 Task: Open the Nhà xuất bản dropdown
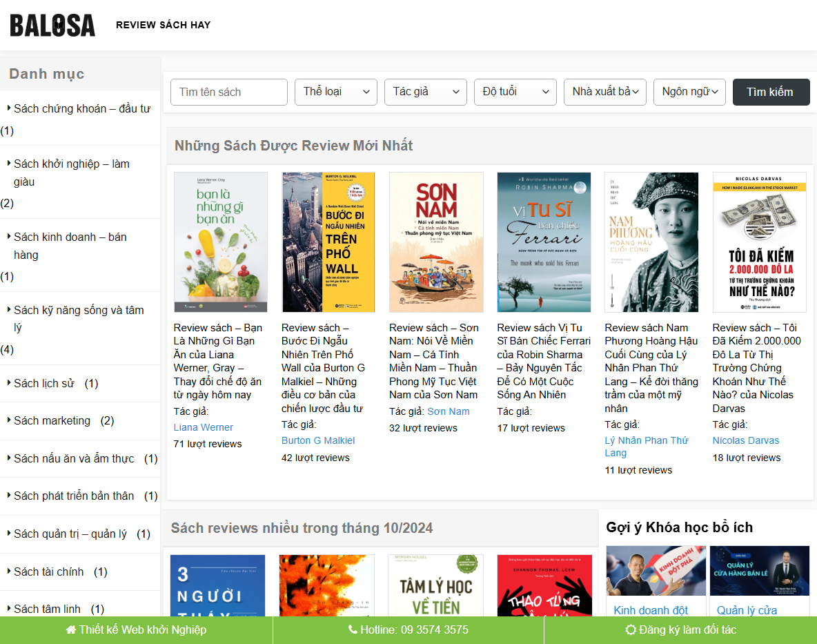tap(604, 91)
